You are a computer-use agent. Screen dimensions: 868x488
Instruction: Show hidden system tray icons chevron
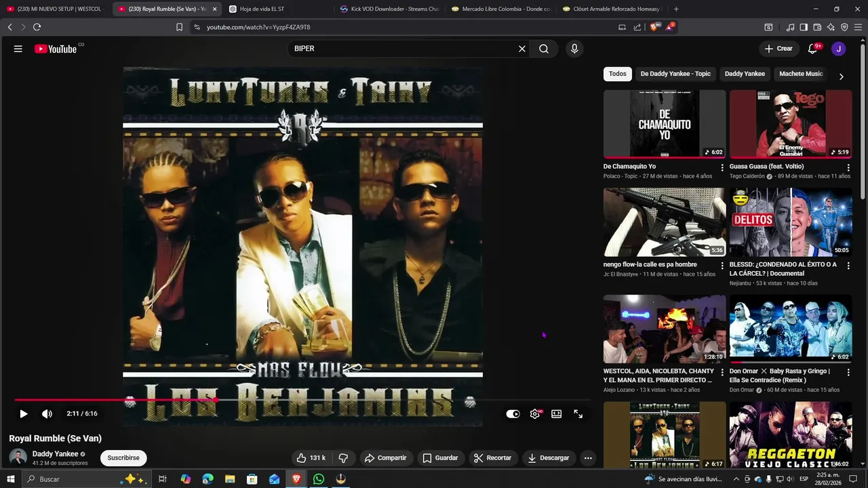[736, 479]
